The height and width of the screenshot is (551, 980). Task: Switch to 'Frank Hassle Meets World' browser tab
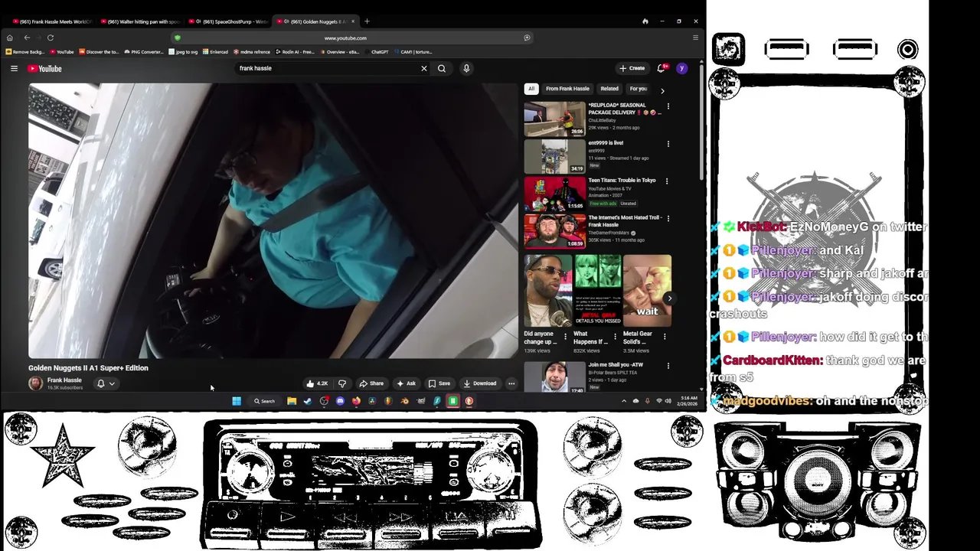tap(51, 21)
